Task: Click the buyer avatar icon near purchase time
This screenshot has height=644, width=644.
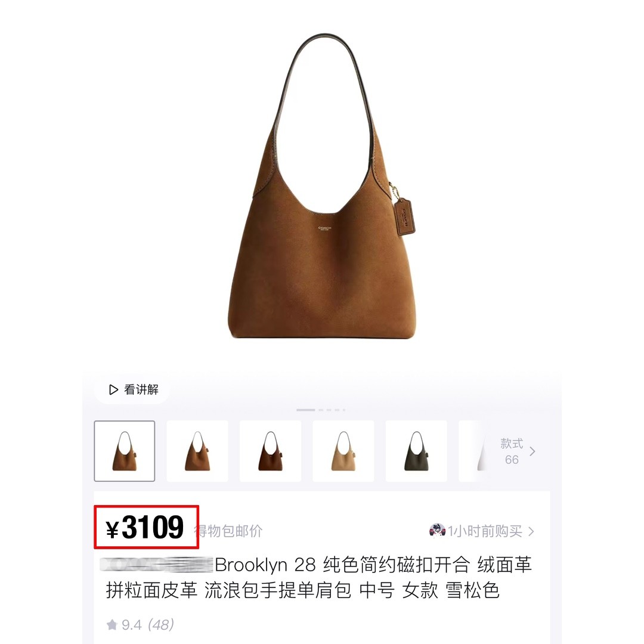Action: (437, 531)
